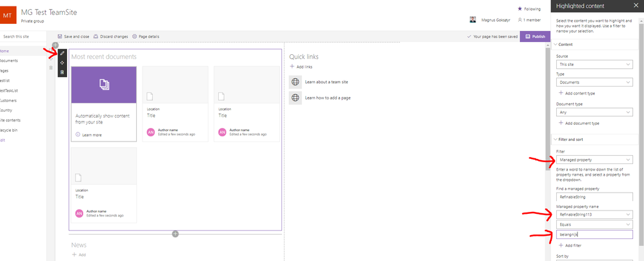The width and height of the screenshot is (644, 261).
Task: Click the Following star icon
Action: coord(519,8)
